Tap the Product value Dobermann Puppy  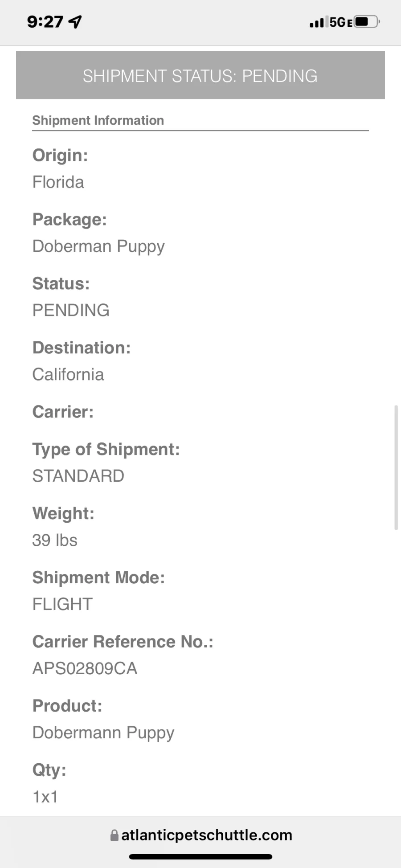tap(103, 733)
